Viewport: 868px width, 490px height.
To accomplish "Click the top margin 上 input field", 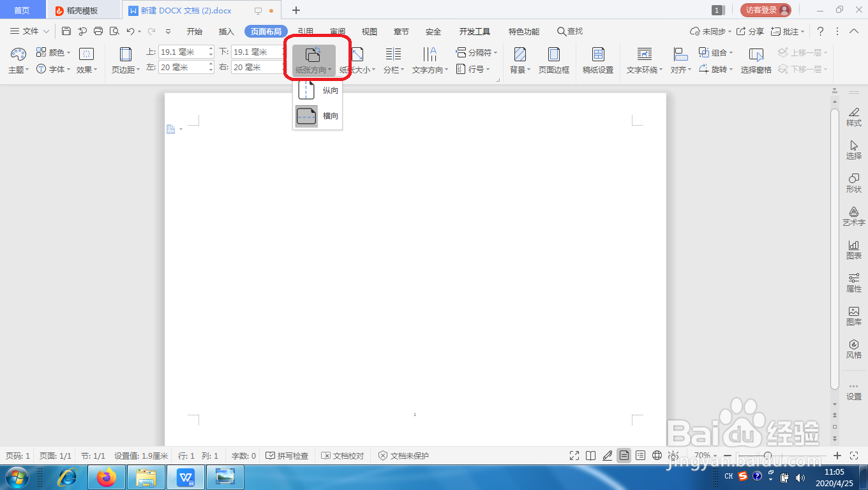I will [186, 52].
